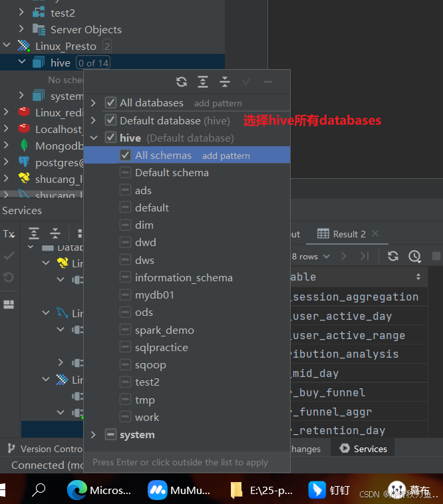
Task: Click the Linux_redis data source icon
Action: pyautogui.click(x=24, y=112)
